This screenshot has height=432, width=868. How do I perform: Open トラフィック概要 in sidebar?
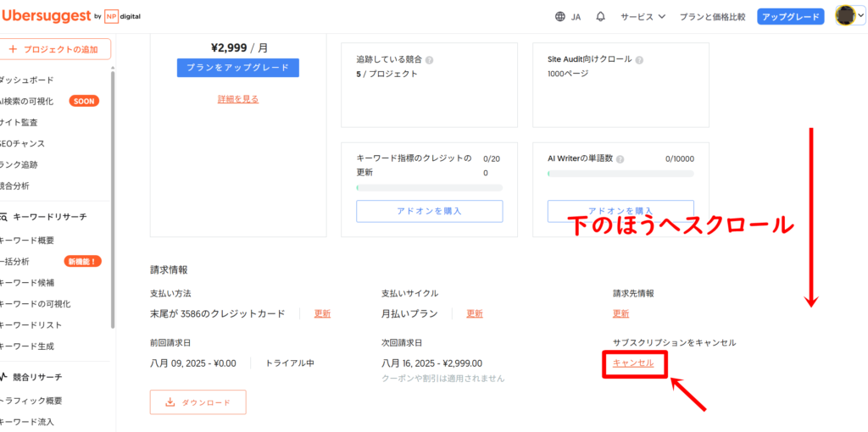click(31, 401)
